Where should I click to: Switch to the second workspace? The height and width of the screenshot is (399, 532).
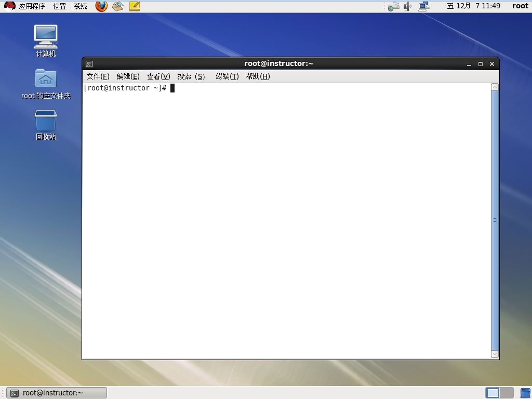coord(507,393)
